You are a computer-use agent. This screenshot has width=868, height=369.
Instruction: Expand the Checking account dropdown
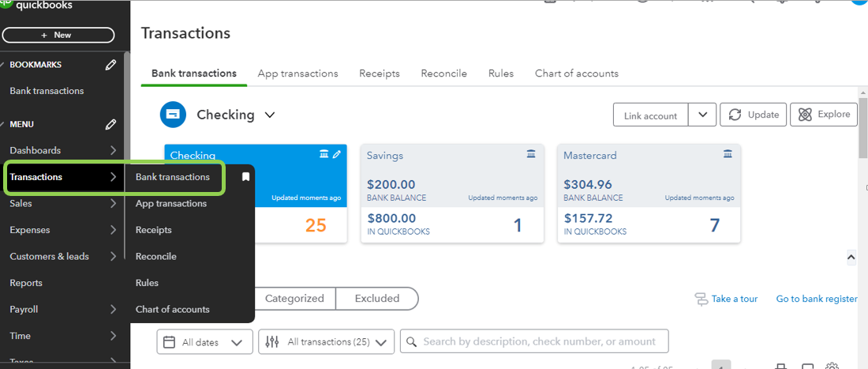pos(270,115)
